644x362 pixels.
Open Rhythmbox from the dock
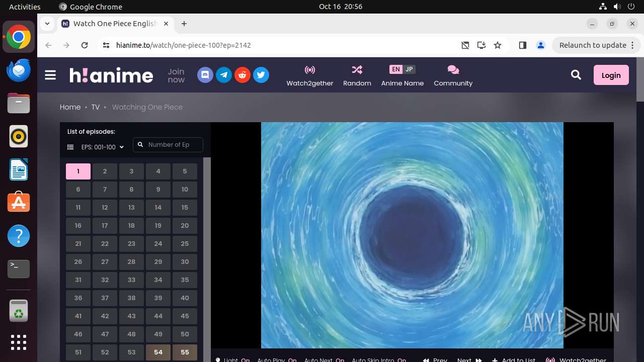[x=19, y=136]
